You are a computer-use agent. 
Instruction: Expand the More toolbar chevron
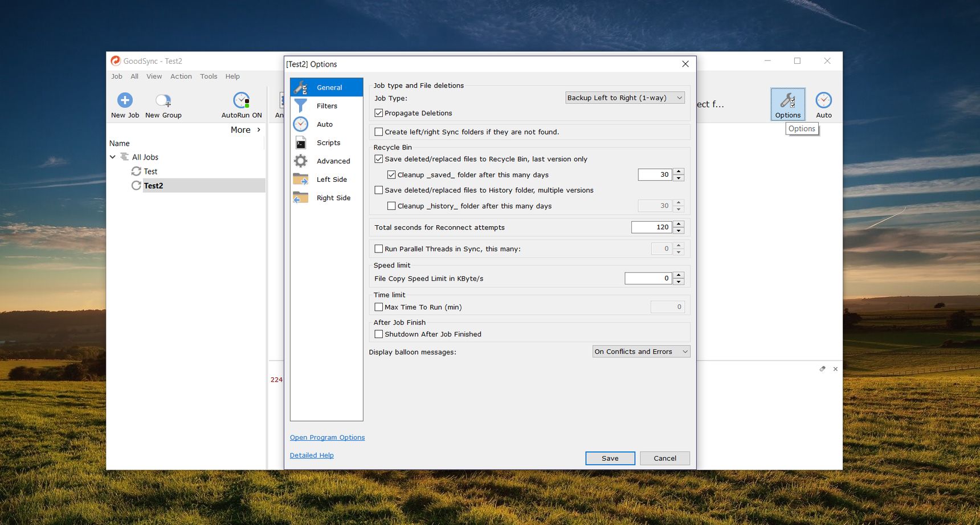(259, 130)
